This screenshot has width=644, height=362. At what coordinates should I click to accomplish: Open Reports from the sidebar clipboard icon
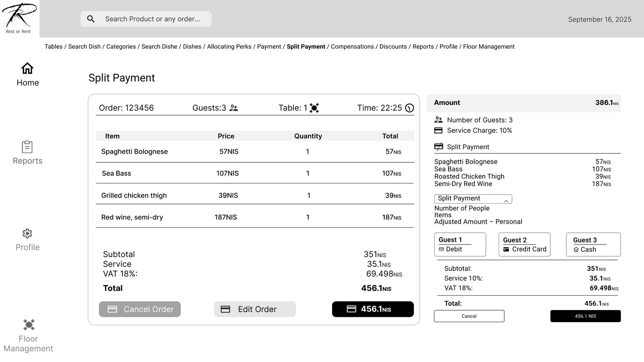(27, 147)
